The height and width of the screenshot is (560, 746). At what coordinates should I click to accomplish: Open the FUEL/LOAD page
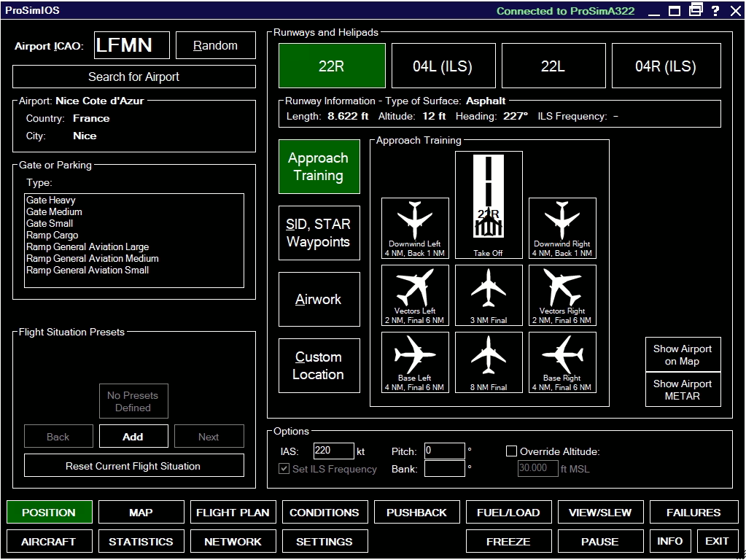tap(508, 513)
